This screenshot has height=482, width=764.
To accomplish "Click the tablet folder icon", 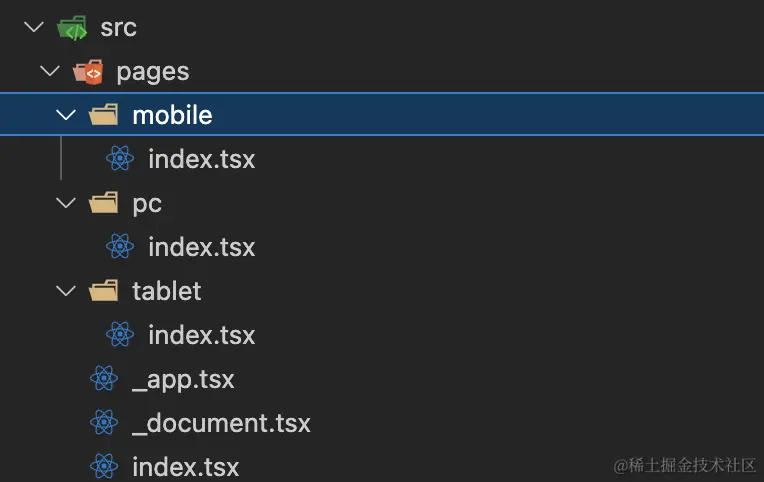I will coord(104,291).
